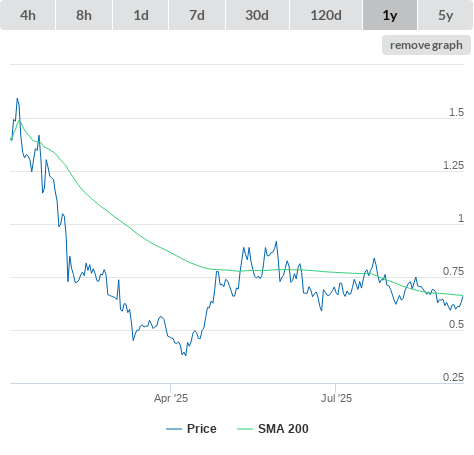The height and width of the screenshot is (455, 474).
Task: Click the green SMA 200 legend line marker
Action: click(245, 429)
